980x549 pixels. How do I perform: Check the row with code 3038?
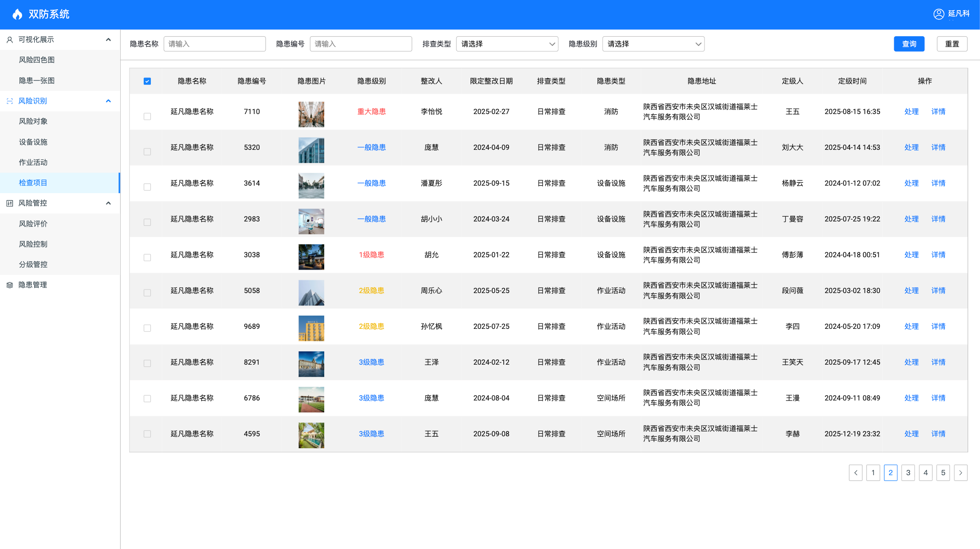click(147, 257)
